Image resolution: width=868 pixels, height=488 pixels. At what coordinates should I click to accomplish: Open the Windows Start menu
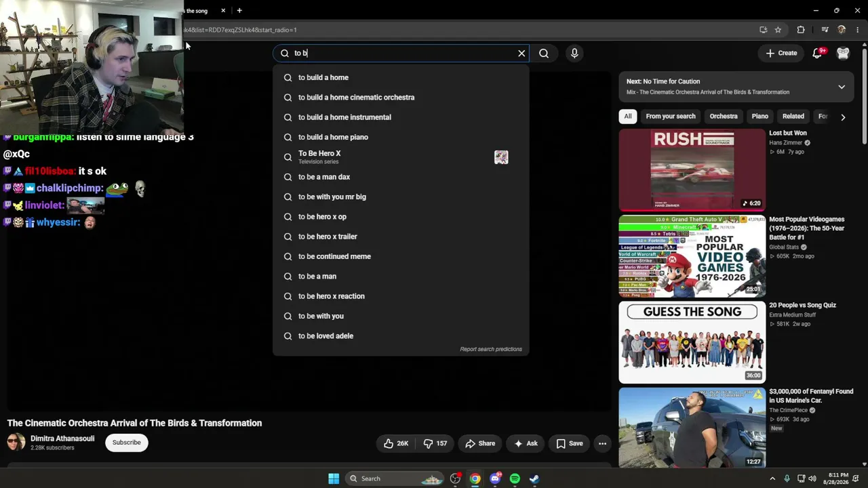point(334,479)
